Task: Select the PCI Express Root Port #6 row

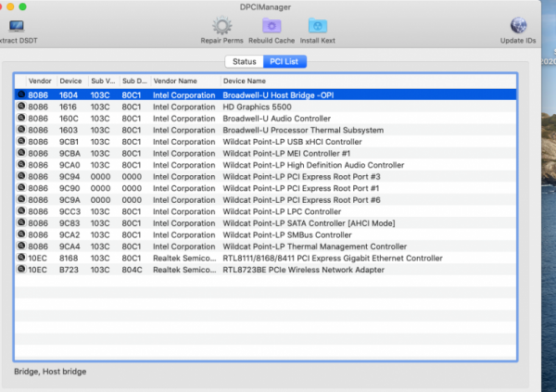Action: [278, 200]
